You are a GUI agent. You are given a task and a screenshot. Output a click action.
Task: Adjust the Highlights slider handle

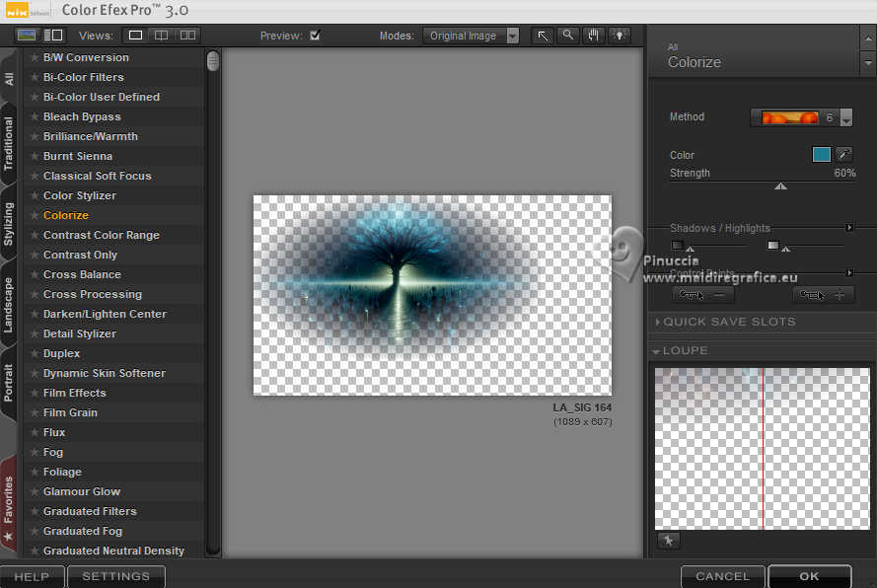(786, 249)
